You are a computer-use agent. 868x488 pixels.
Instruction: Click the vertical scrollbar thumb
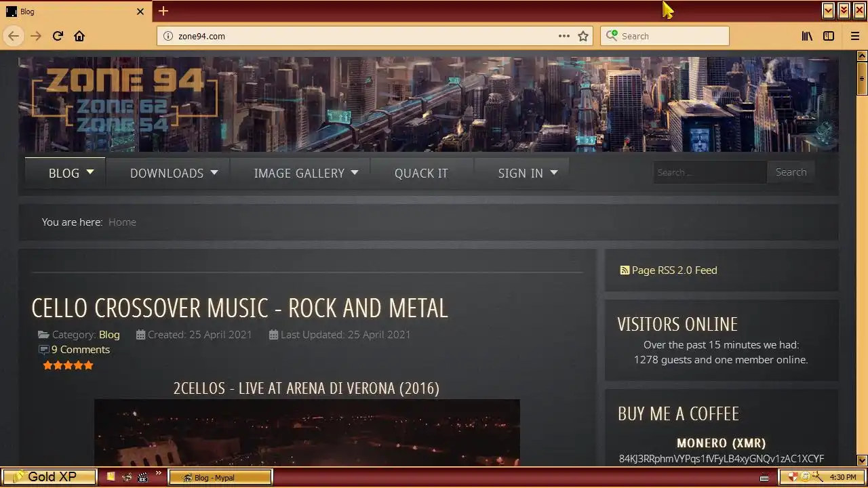click(862, 80)
